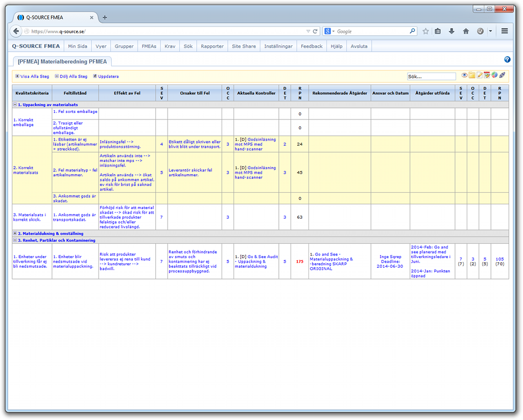The width and height of the screenshot is (523, 420).
Task: Open '3. Ankommet gods är skadat.' failure mode
Action: pos(75,198)
